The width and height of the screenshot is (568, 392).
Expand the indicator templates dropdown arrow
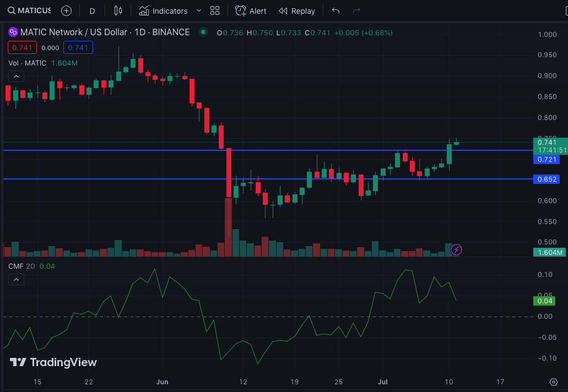[x=198, y=11]
